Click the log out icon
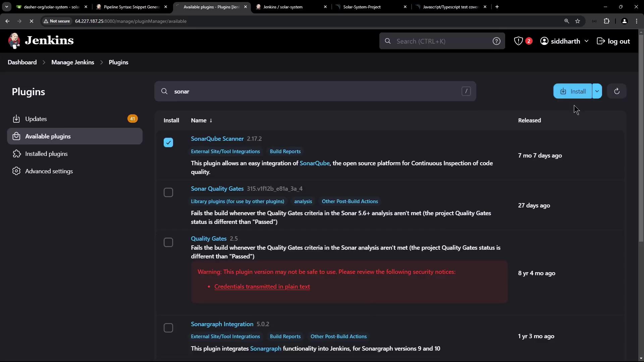The height and width of the screenshot is (362, 644). click(x=601, y=41)
